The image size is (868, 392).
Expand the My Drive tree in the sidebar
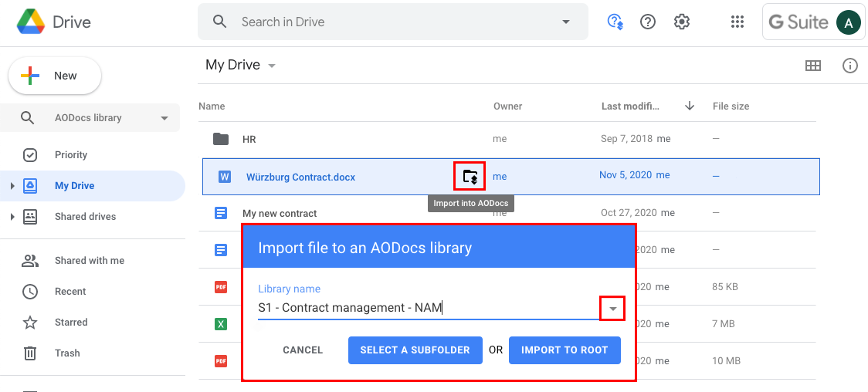[x=12, y=186]
